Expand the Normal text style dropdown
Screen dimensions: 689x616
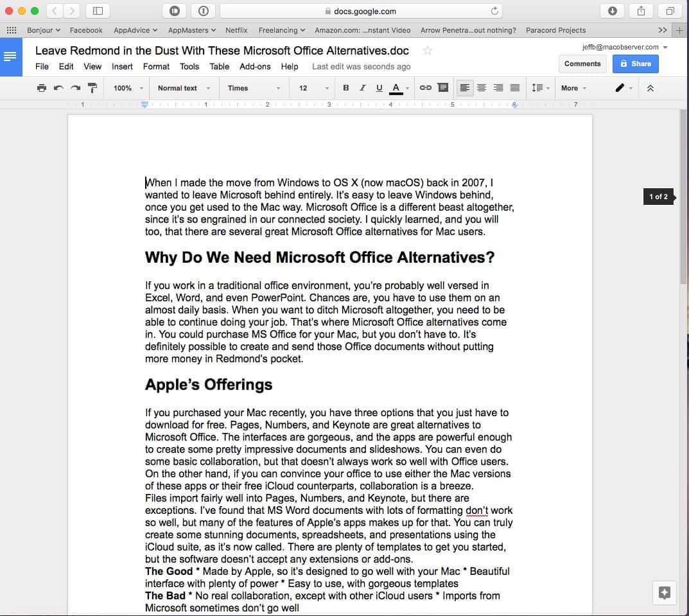pyautogui.click(x=184, y=88)
